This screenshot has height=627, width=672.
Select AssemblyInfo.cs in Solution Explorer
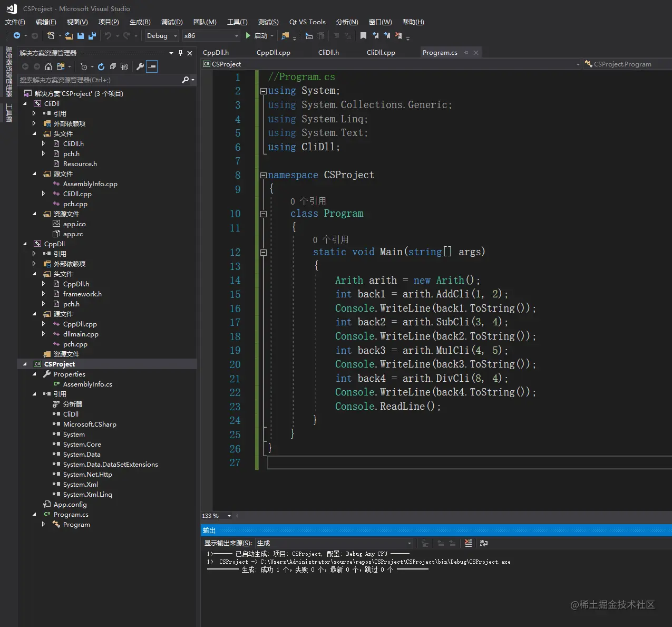[x=87, y=384]
